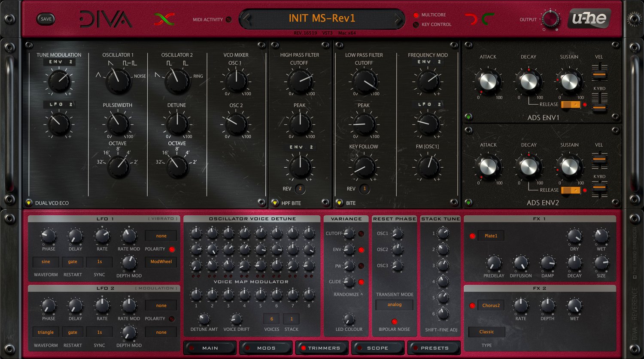Viewport: 644px width, 359px height.
Task: Click the FM [OSC1] knob
Action: click(x=428, y=166)
